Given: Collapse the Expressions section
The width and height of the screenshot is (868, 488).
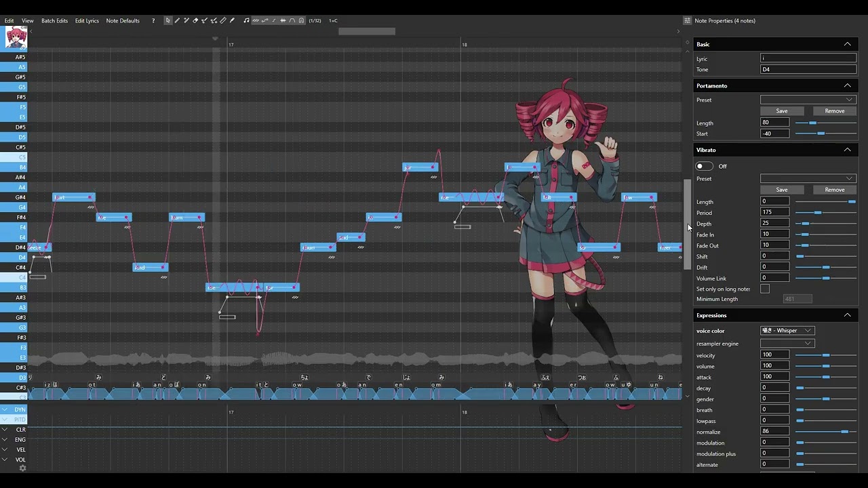Looking at the screenshot, I should [847, 315].
